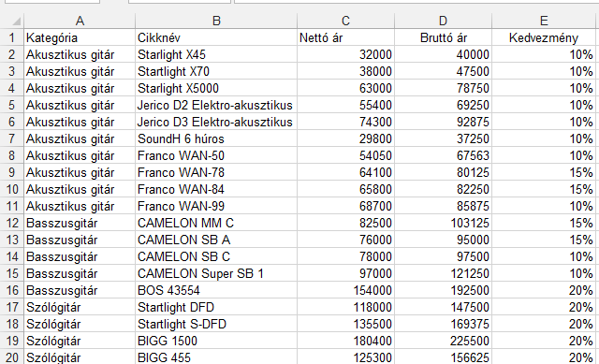Click the Kategória header cell

point(80,37)
